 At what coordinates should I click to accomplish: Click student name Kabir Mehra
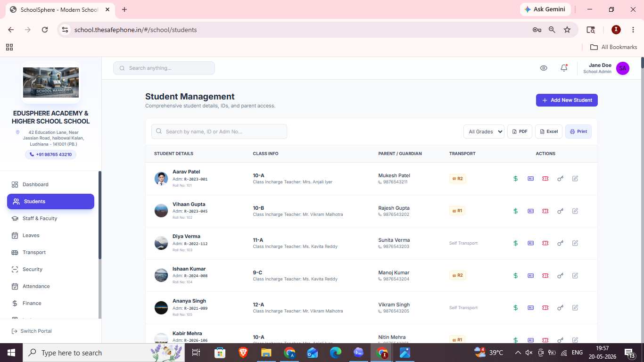(x=187, y=333)
